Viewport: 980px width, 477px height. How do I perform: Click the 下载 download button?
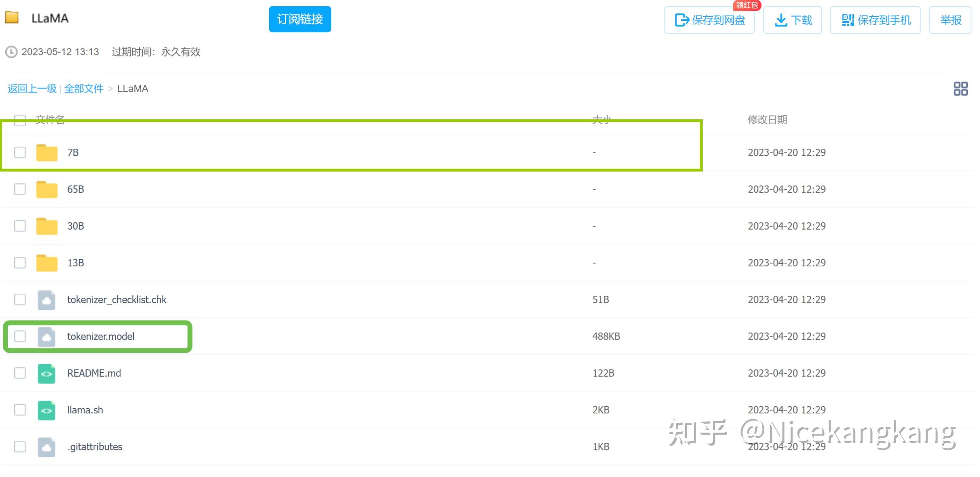(x=792, y=20)
